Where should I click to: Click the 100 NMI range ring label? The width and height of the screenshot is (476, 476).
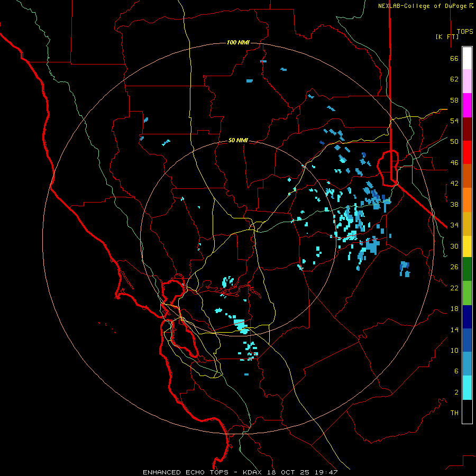point(239,42)
